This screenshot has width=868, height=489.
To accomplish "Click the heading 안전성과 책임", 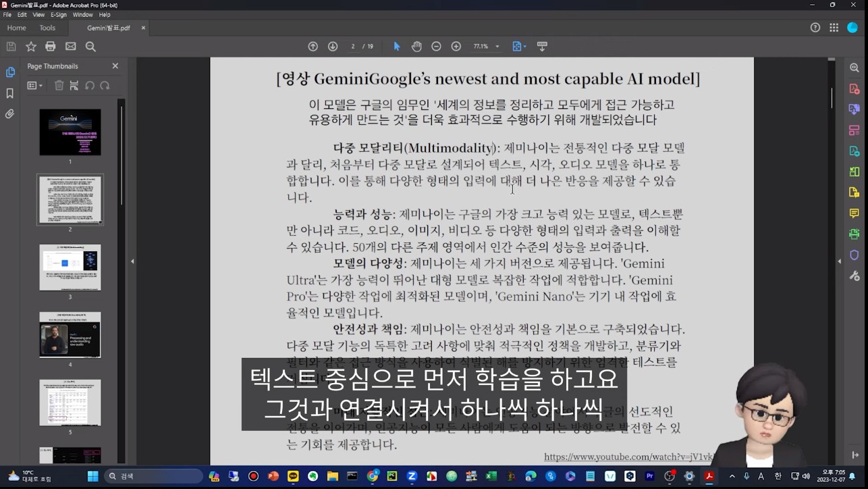I will (369, 330).
